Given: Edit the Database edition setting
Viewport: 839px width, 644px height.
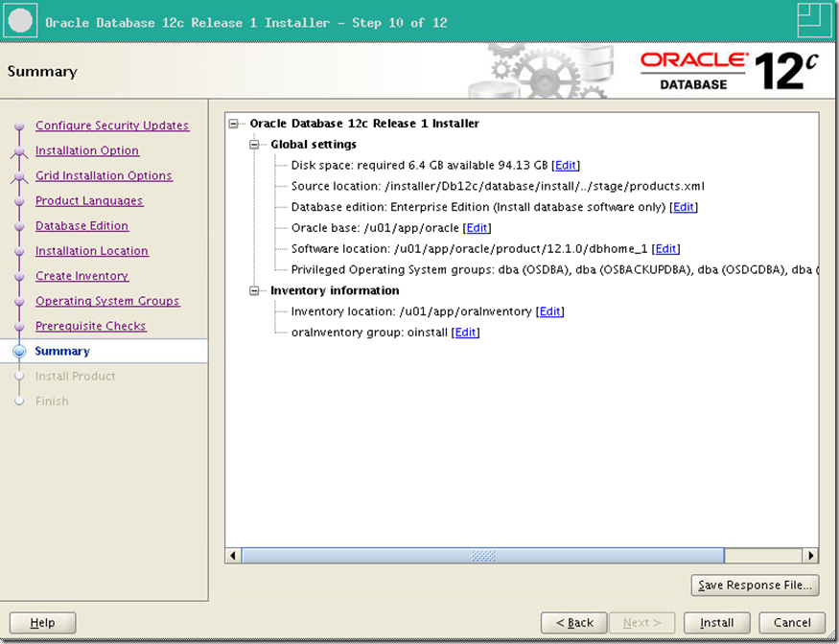Looking at the screenshot, I should [x=684, y=207].
